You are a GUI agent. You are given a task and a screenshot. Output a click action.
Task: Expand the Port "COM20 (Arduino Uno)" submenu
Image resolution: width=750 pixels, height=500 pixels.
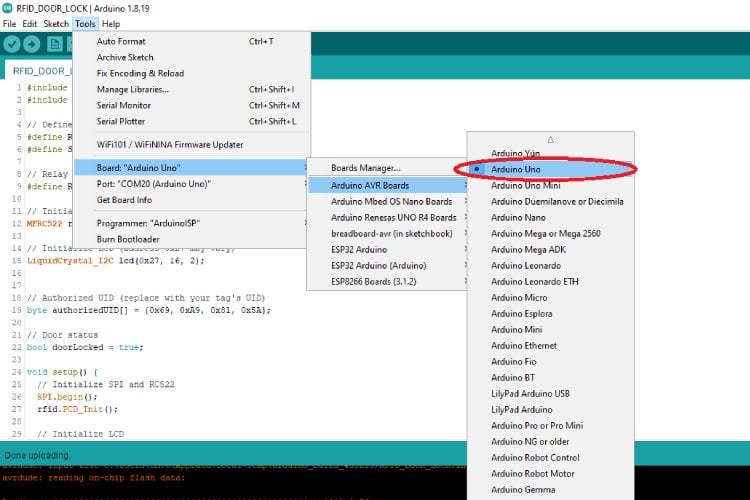(192, 184)
